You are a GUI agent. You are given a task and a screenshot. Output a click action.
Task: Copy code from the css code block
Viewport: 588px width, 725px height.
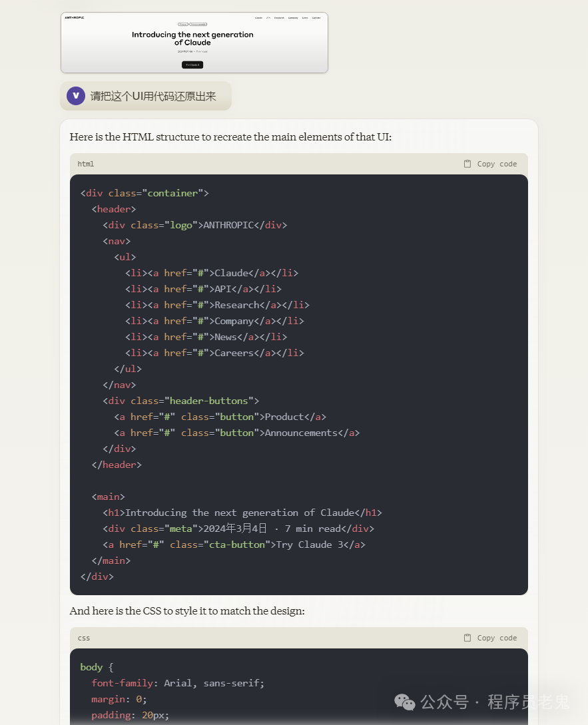[490, 638]
